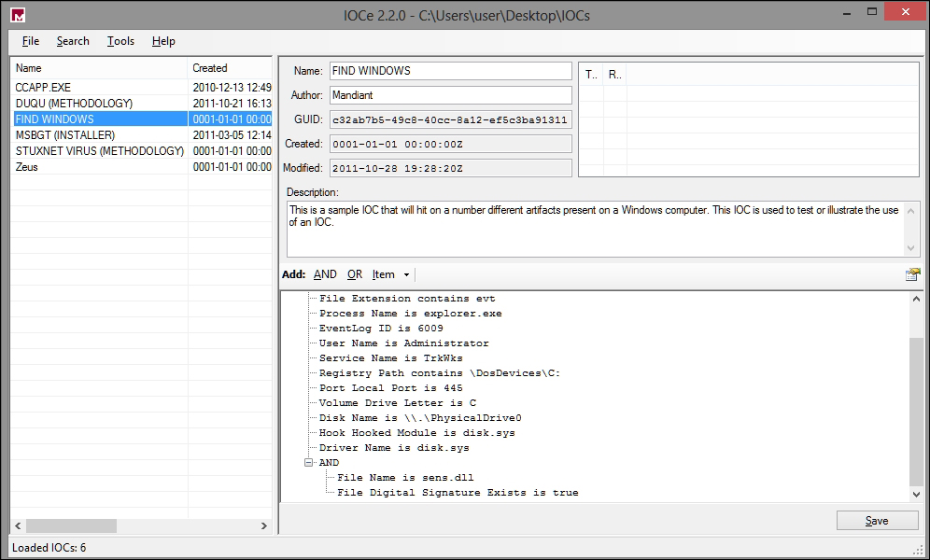This screenshot has height=560, width=930.
Task: Click the GUID field value
Action: [x=451, y=119]
